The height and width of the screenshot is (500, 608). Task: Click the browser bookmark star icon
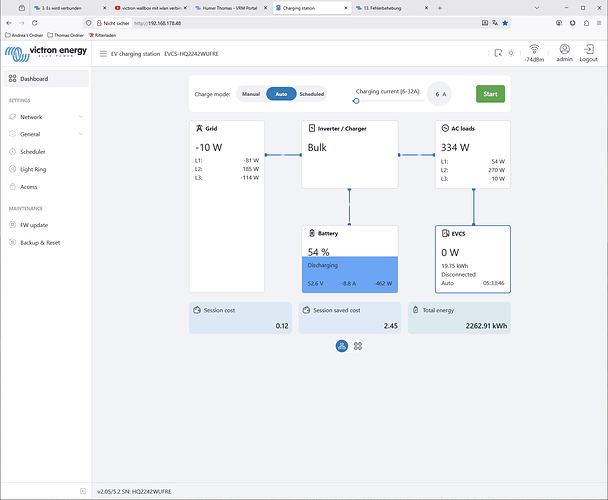click(505, 23)
